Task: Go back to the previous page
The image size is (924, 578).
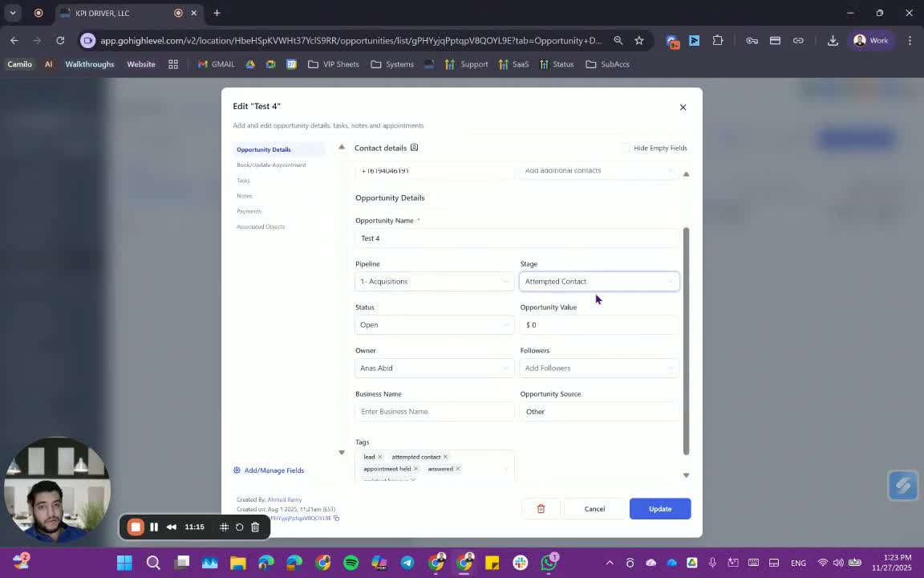Action: click(x=14, y=41)
